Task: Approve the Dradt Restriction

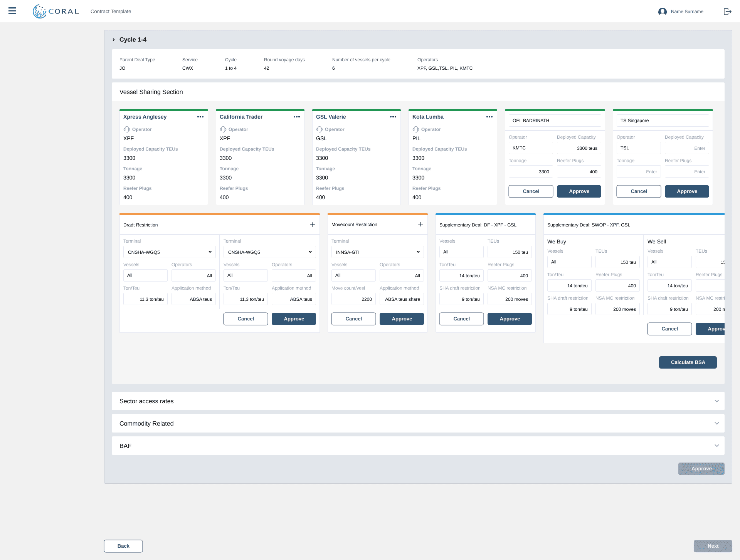Action: pos(294,319)
